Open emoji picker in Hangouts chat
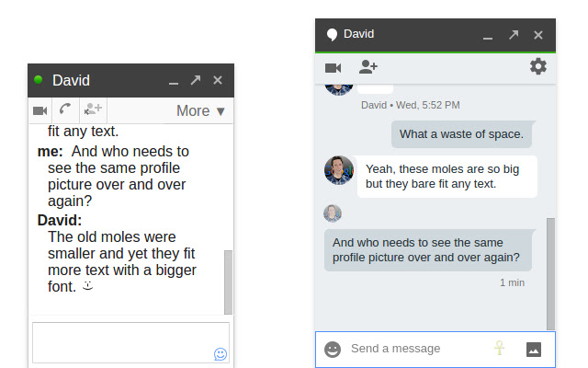 [x=333, y=350]
